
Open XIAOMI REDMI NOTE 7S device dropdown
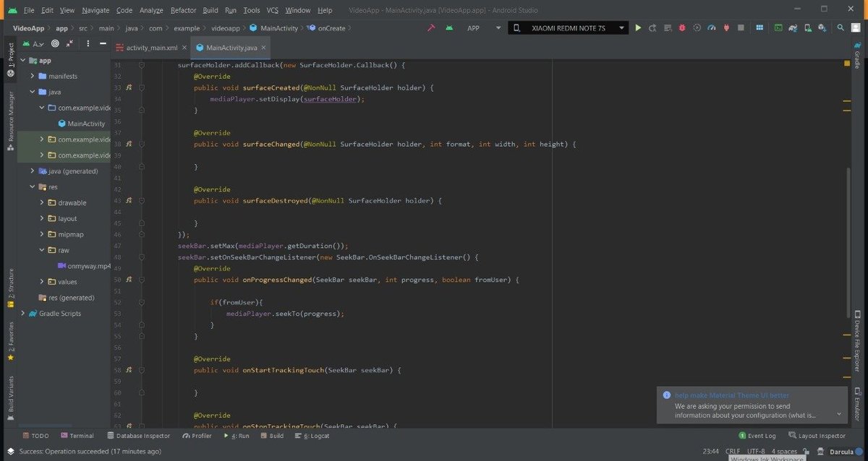point(568,28)
